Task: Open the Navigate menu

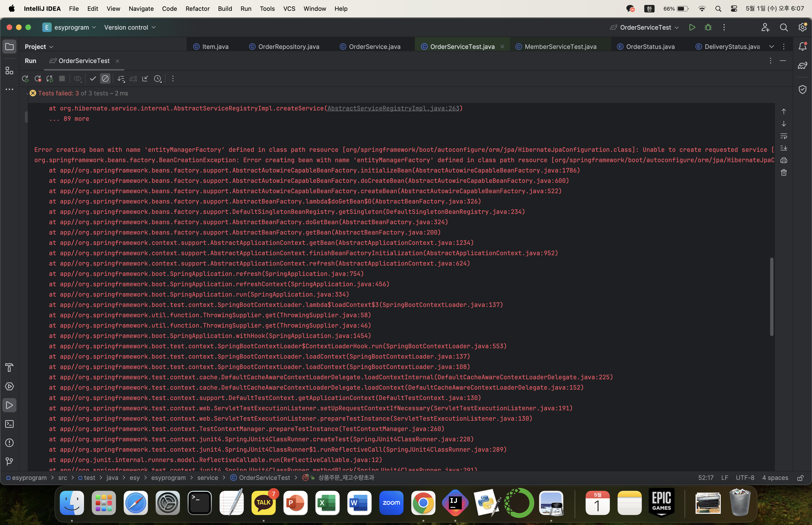Action: tap(141, 8)
